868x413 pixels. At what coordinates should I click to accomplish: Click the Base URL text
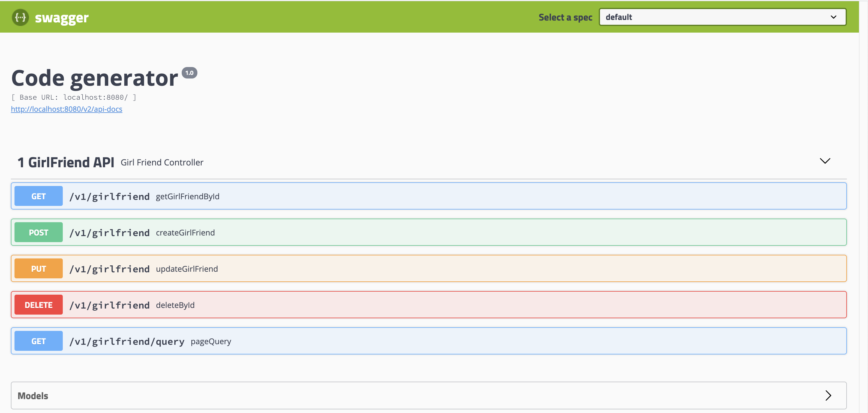point(74,98)
